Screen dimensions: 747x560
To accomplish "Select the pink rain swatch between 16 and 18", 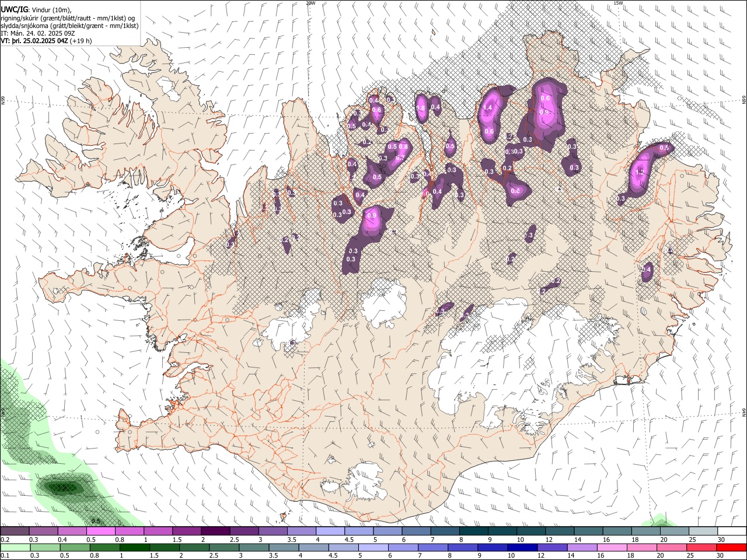I will (613, 548).
